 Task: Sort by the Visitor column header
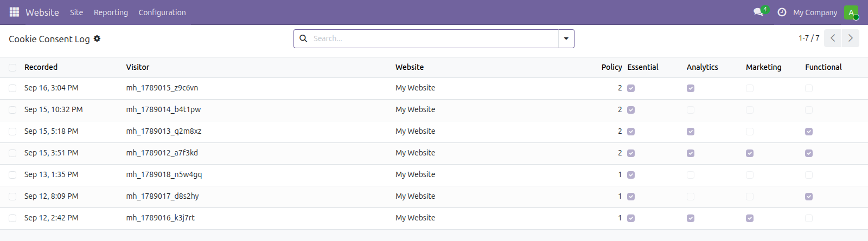[138, 67]
